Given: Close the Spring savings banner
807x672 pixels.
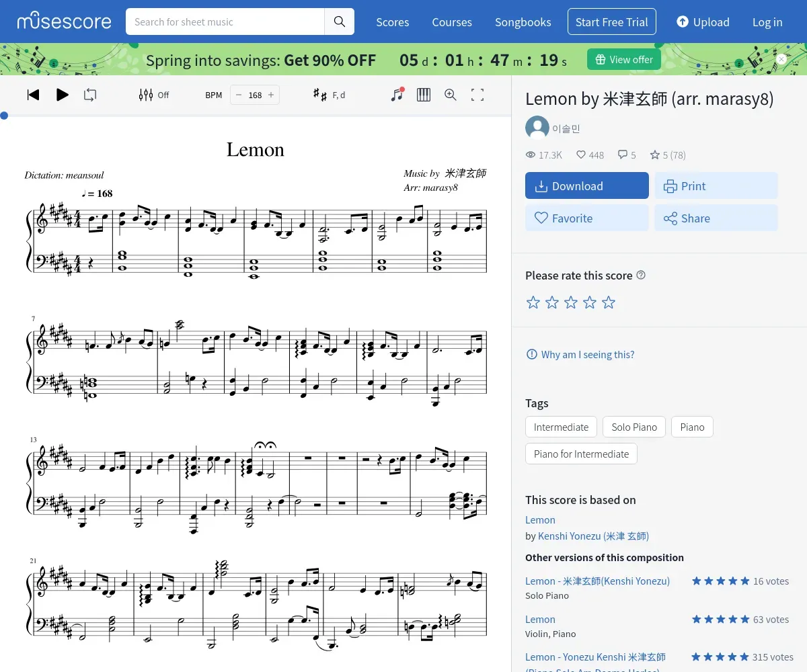Looking at the screenshot, I should 781,59.
